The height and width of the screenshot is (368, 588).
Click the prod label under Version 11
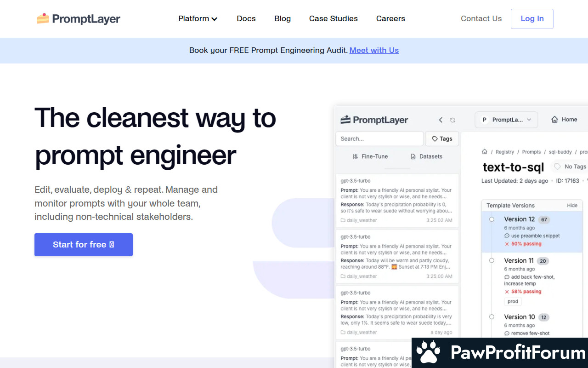tap(513, 302)
